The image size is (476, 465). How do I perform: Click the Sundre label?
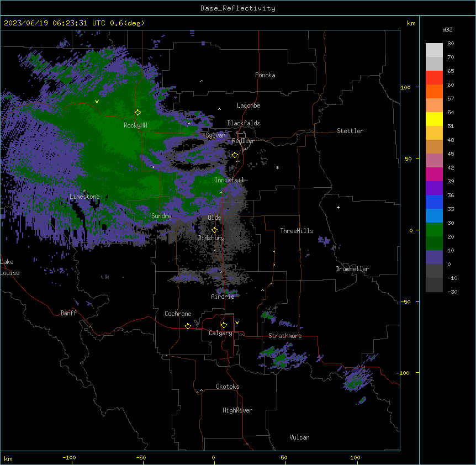click(x=161, y=216)
